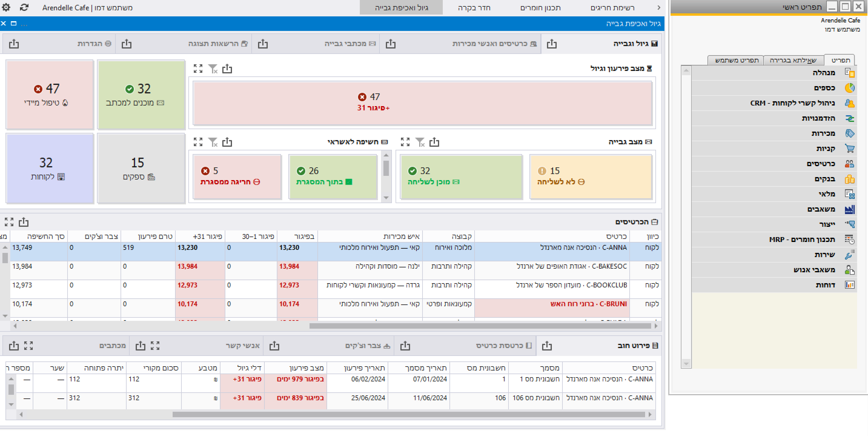Click the 15 ספקים tile

point(141,168)
